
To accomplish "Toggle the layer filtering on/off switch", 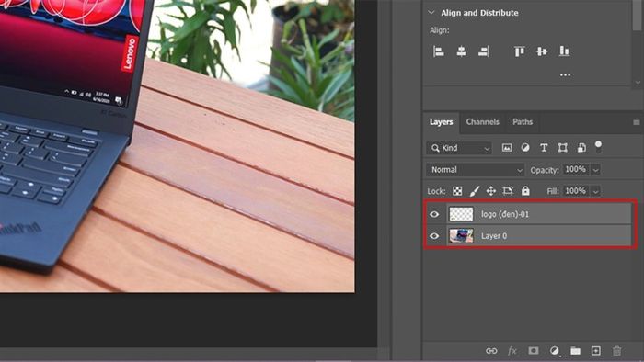I will click(598, 146).
